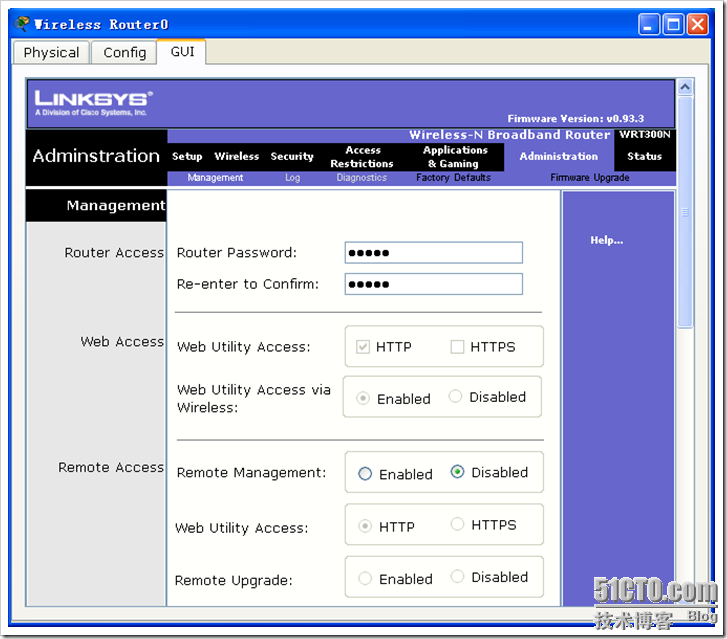Select HTTP for remote Web Utility Access
Viewport: 727px width, 639px height.
point(365,526)
